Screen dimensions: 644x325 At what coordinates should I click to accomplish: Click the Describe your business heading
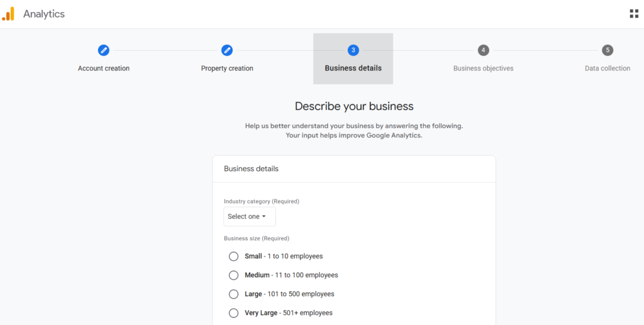tap(354, 106)
